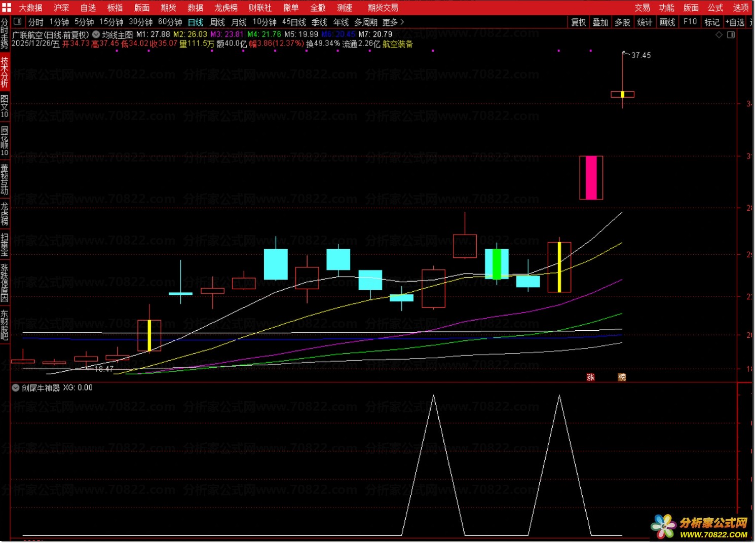
Task: Open the four-square main menu icon
Action: (x=7, y=8)
